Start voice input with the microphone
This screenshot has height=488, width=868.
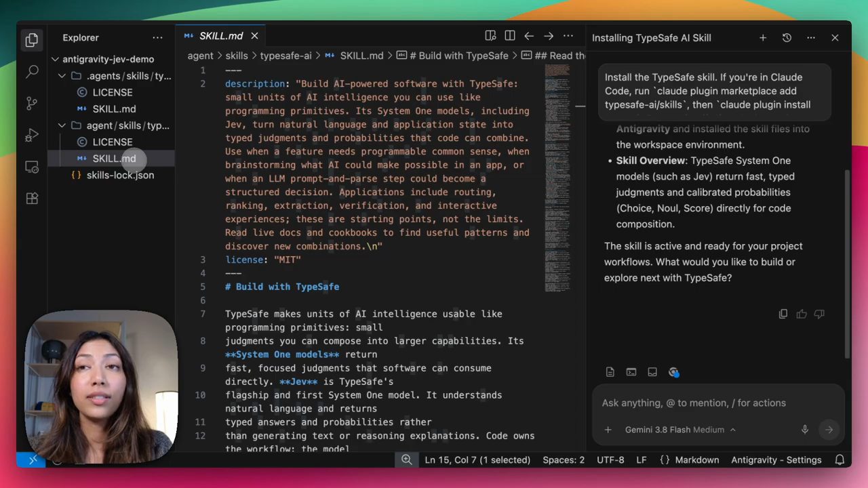805,430
